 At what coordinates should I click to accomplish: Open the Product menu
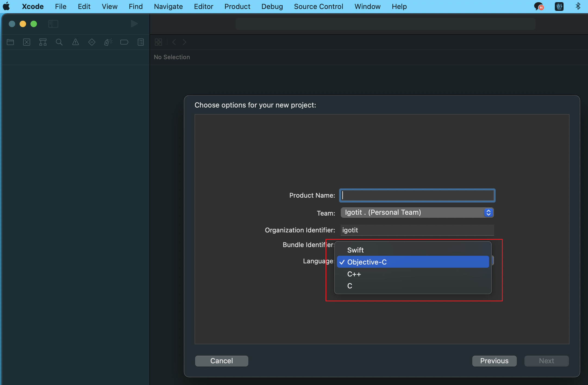point(237,7)
